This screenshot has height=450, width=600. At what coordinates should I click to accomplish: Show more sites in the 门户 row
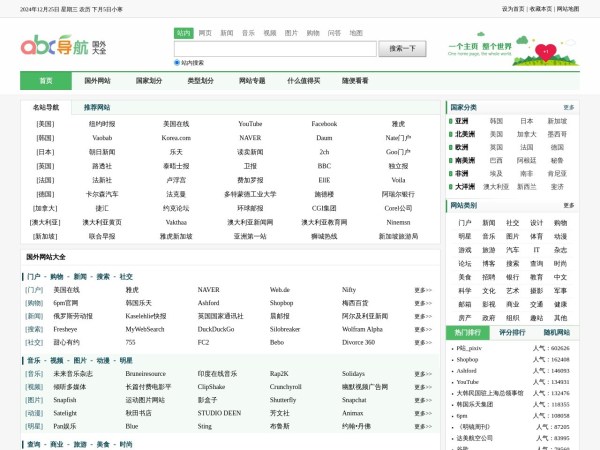point(423,290)
